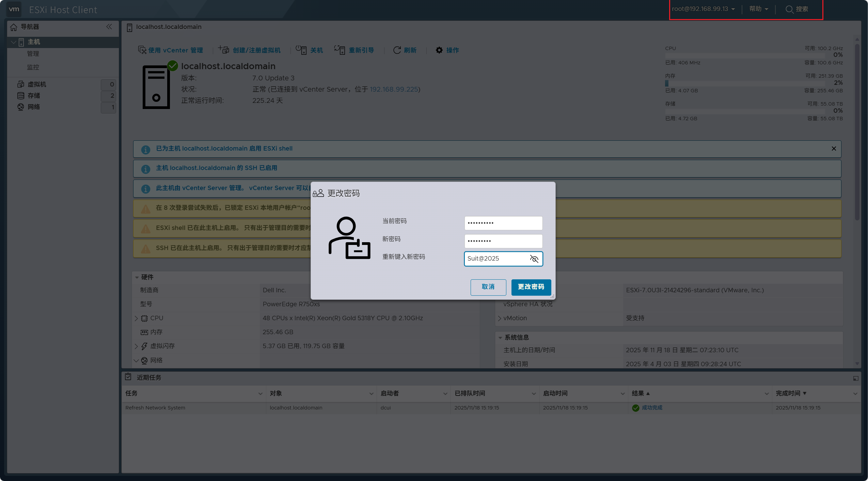Select 管理 under host in navigator
Screen dimensions: 868x481
coord(33,54)
